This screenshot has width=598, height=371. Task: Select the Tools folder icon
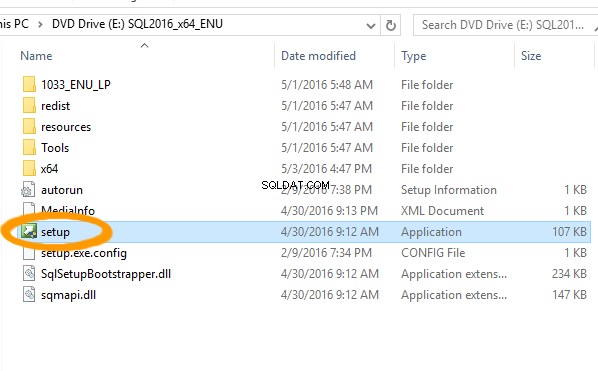(29, 147)
